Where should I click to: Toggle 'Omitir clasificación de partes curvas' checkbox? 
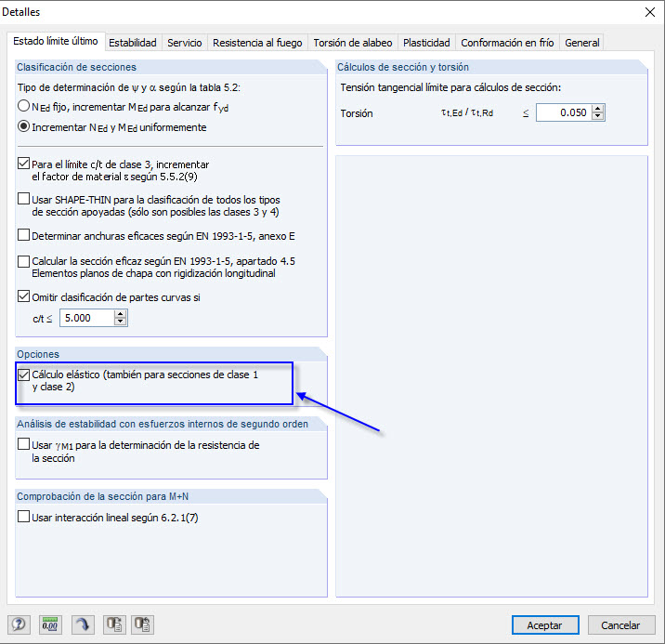(x=24, y=296)
